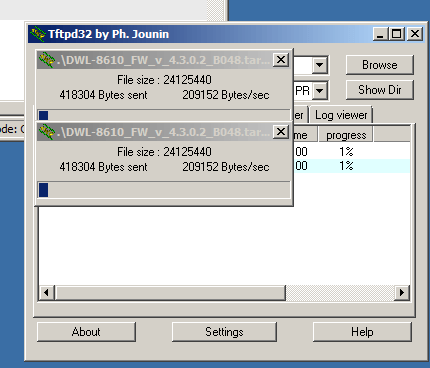Viewport: 430px width, 368px height.
Task: Click the left scroll arrow of the list
Action: click(46, 293)
